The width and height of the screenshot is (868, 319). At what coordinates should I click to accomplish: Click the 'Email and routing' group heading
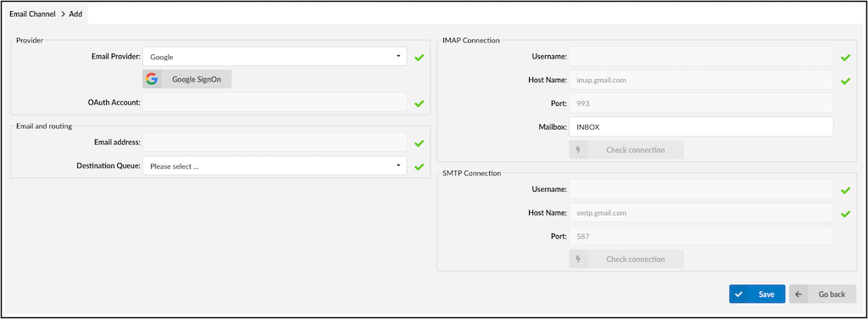pyautogui.click(x=44, y=126)
